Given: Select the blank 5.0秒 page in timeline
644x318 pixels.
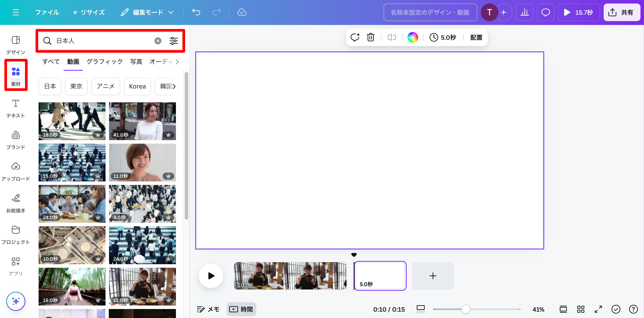Looking at the screenshot, I should pos(380,276).
